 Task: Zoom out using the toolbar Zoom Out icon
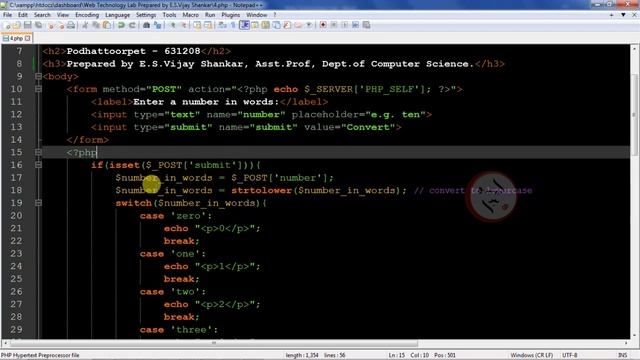pos(183,25)
